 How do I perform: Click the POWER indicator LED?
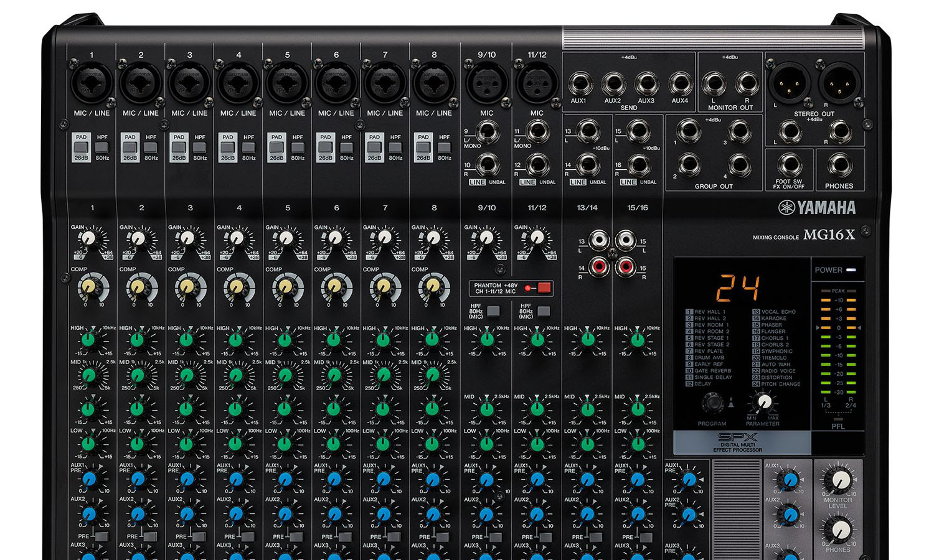[851, 270]
